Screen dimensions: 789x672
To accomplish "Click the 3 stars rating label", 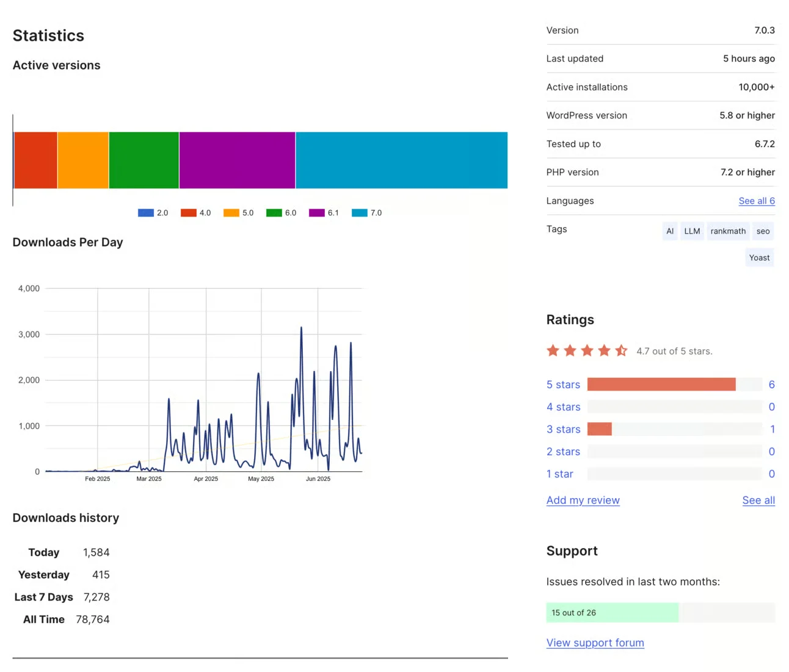I will point(563,429).
